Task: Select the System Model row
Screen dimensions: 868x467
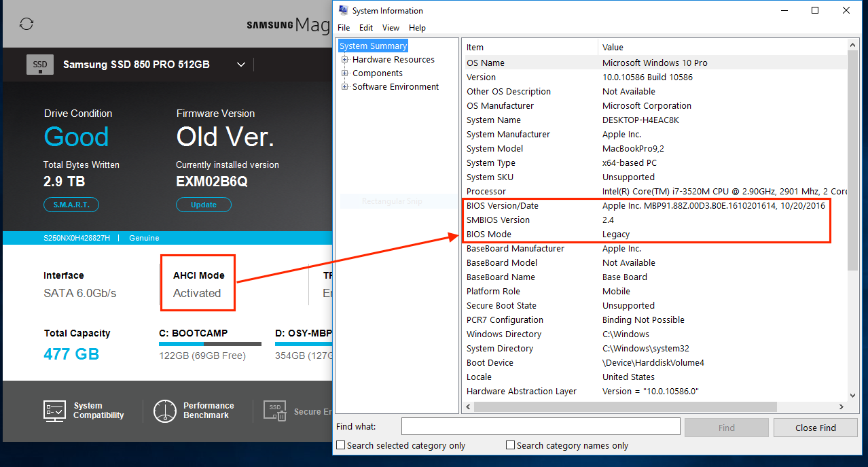Action: [x=655, y=148]
